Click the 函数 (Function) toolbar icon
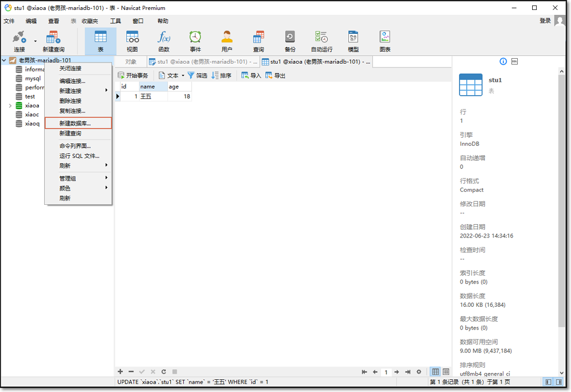 coord(164,41)
